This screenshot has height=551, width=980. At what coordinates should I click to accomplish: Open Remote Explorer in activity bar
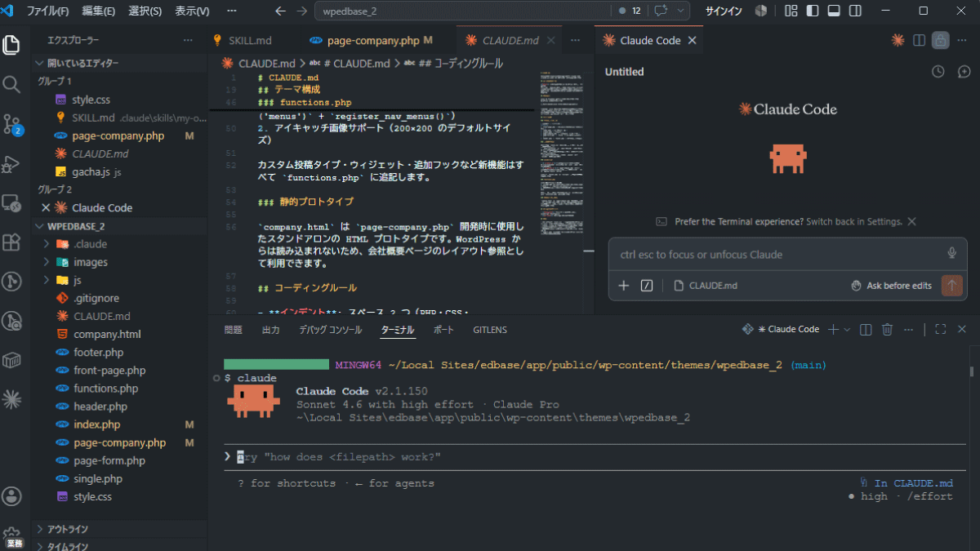tap(11, 202)
